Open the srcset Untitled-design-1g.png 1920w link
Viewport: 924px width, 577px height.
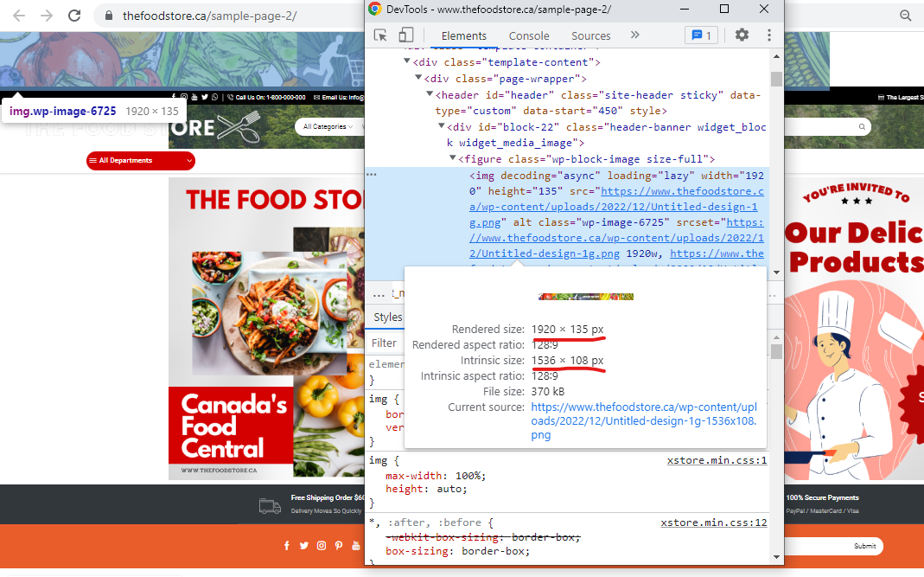[x=616, y=238]
